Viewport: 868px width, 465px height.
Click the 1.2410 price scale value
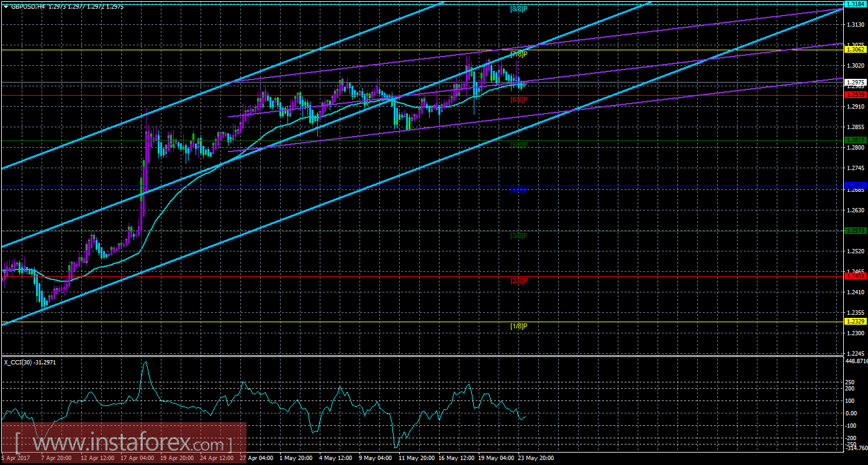[856, 292]
